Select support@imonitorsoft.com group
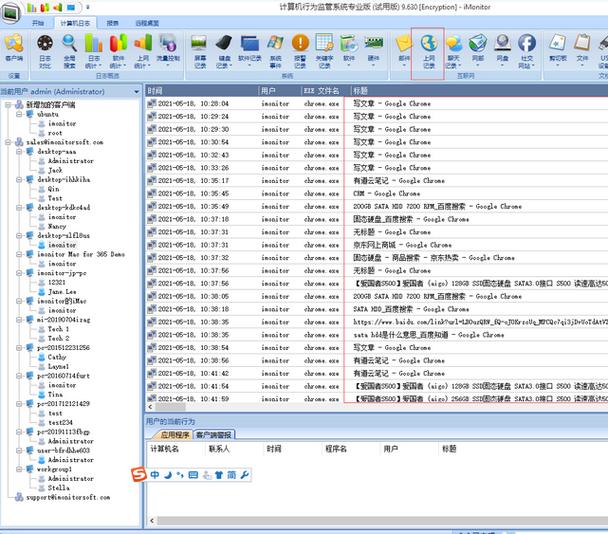Image resolution: width=608 pixels, height=534 pixels. (68, 497)
